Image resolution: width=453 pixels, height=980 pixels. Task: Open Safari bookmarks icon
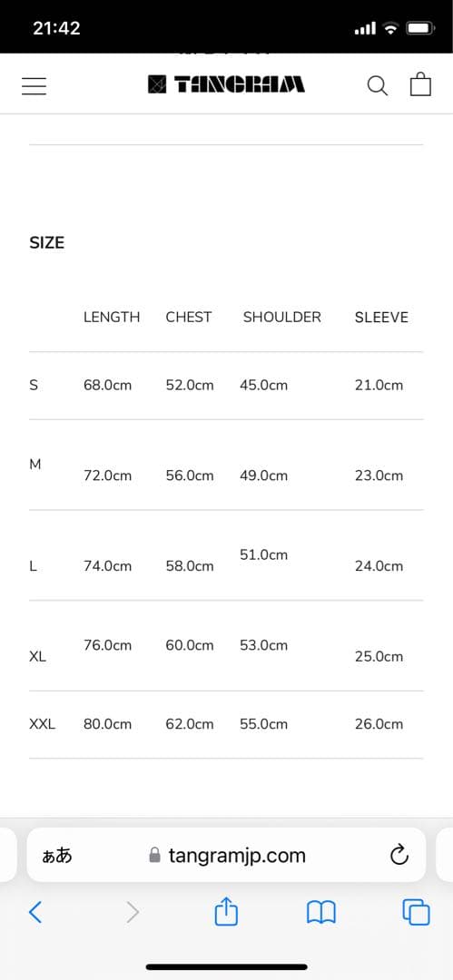pos(321,913)
